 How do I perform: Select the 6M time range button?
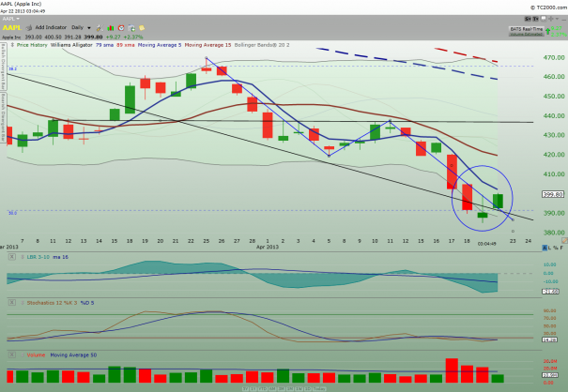pos(271,389)
